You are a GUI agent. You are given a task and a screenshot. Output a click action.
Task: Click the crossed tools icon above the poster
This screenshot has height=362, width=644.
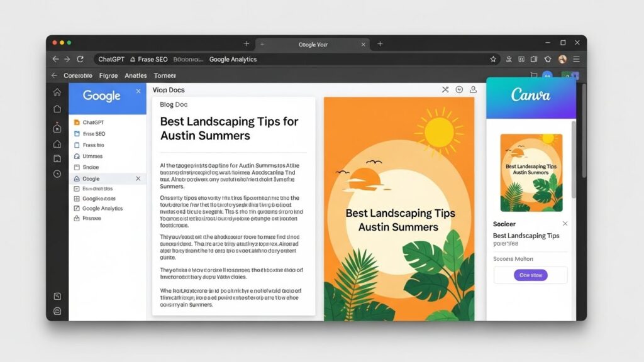(x=445, y=90)
